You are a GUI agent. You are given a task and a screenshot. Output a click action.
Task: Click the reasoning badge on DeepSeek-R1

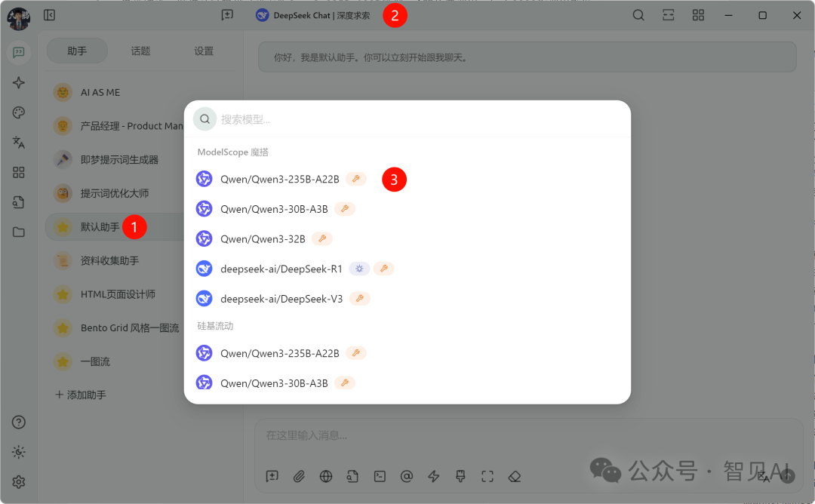coord(359,269)
